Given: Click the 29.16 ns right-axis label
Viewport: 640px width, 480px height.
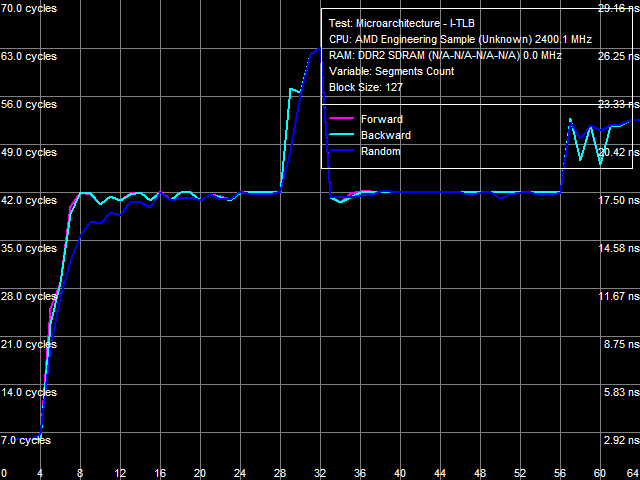Looking at the screenshot, I should (x=618, y=8).
